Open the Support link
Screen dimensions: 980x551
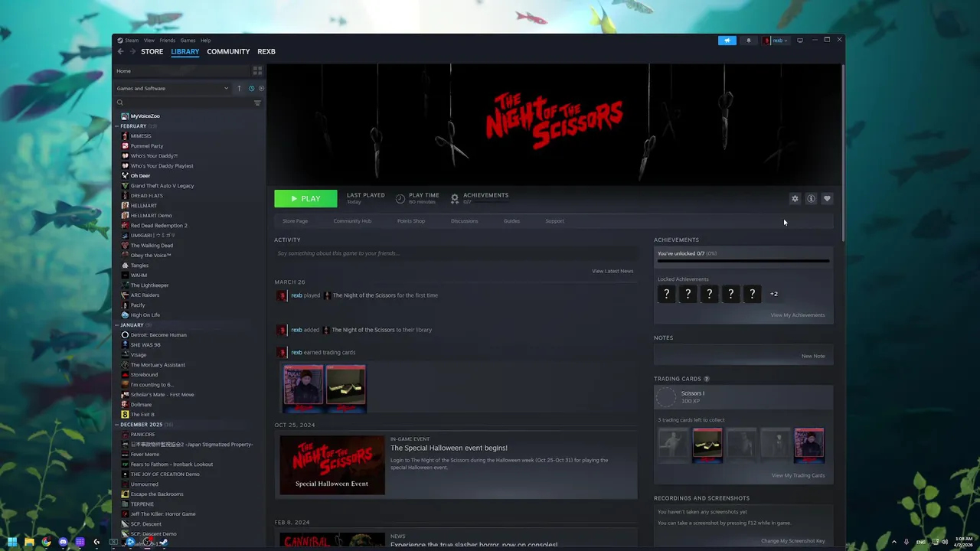pos(554,221)
